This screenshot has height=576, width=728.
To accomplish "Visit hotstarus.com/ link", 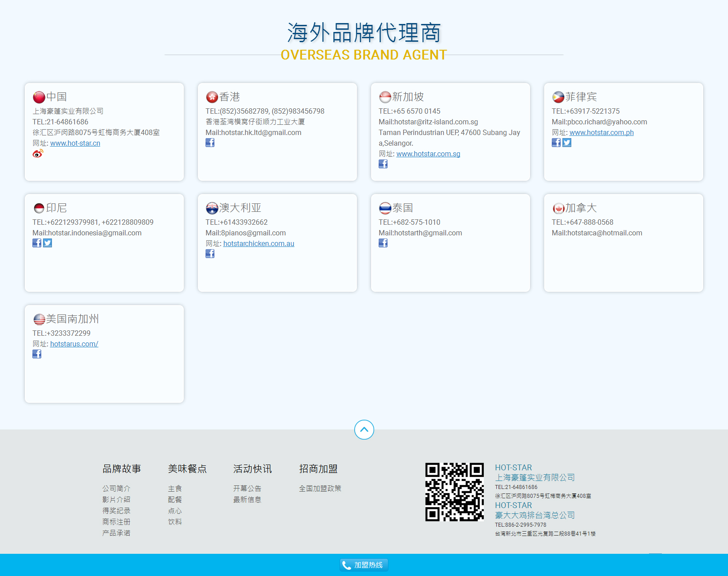I will point(74,344).
